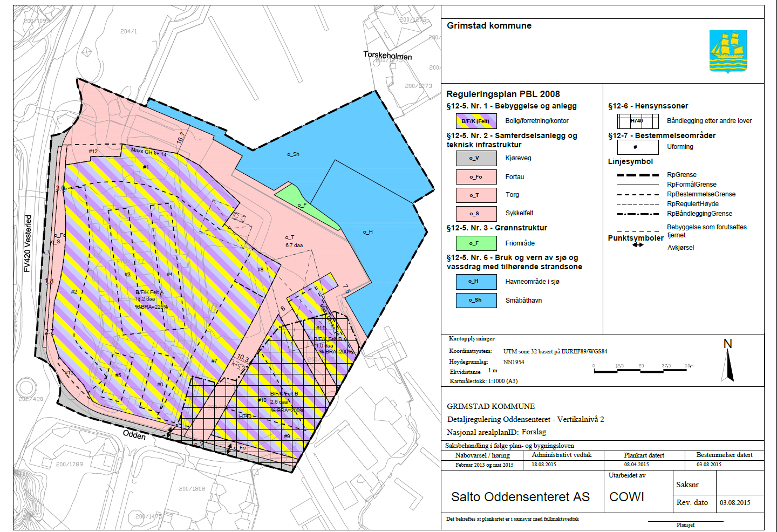Click the RpGrense thick dashed line sample

click(x=638, y=175)
